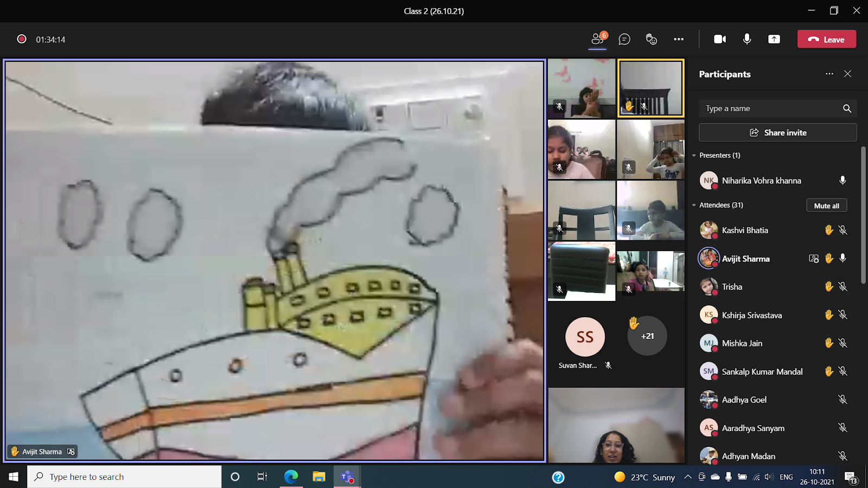This screenshot has width=868, height=488.
Task: Click Trisha's muted mic icon
Action: [843, 286]
